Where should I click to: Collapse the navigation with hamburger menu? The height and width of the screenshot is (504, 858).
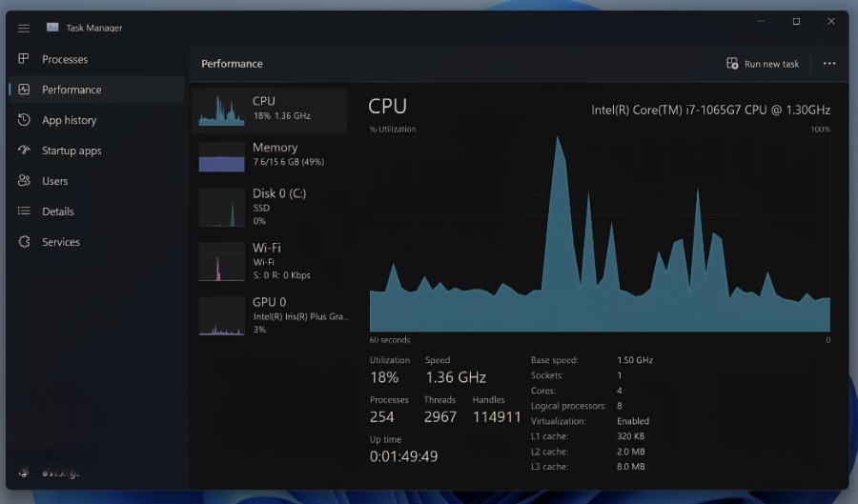coord(24,28)
